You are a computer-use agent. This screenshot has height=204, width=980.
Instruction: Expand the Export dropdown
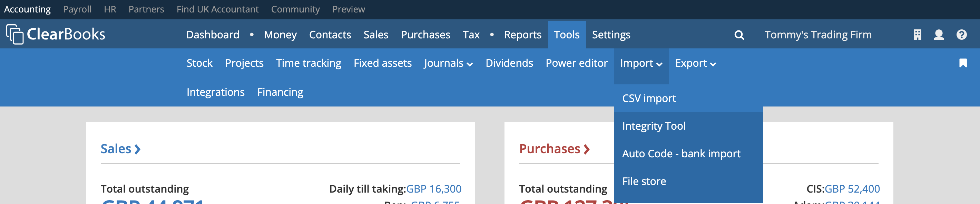click(695, 63)
